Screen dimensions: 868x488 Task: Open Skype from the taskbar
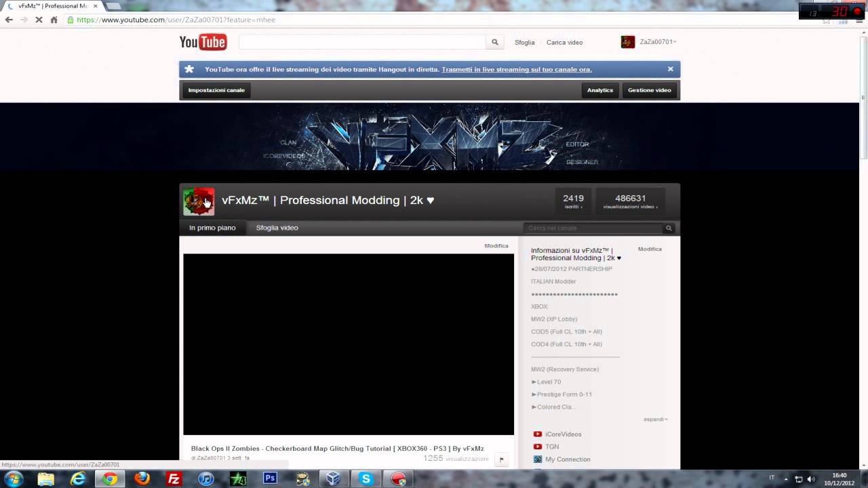pyautogui.click(x=366, y=479)
